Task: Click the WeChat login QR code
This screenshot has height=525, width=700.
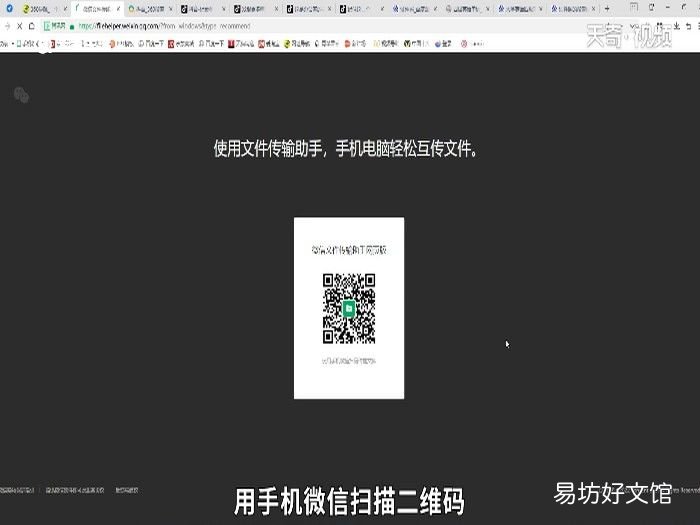Action: [349, 308]
